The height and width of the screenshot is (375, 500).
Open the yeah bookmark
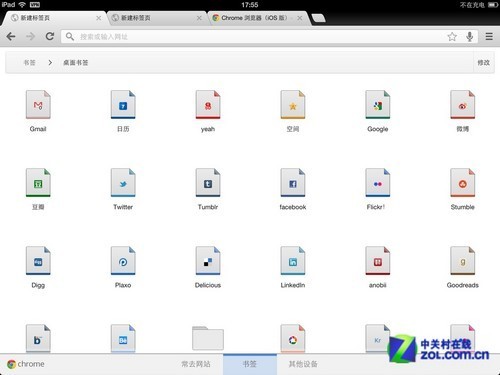[208, 110]
